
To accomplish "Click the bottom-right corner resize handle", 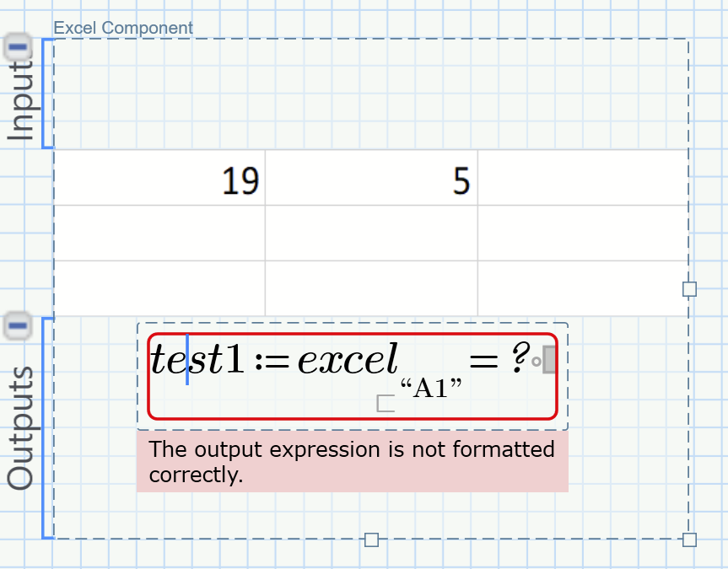I will tap(689, 539).
